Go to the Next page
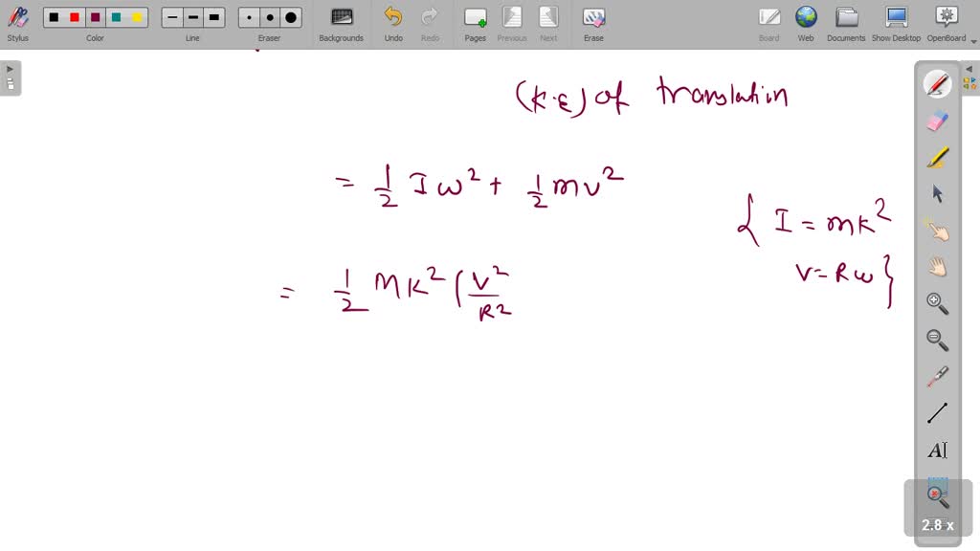 [548, 24]
